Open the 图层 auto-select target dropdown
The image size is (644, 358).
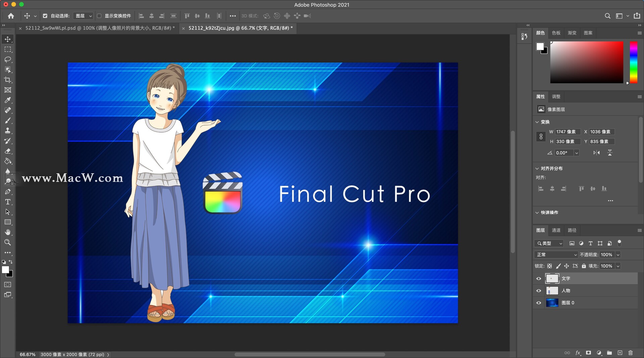click(83, 16)
